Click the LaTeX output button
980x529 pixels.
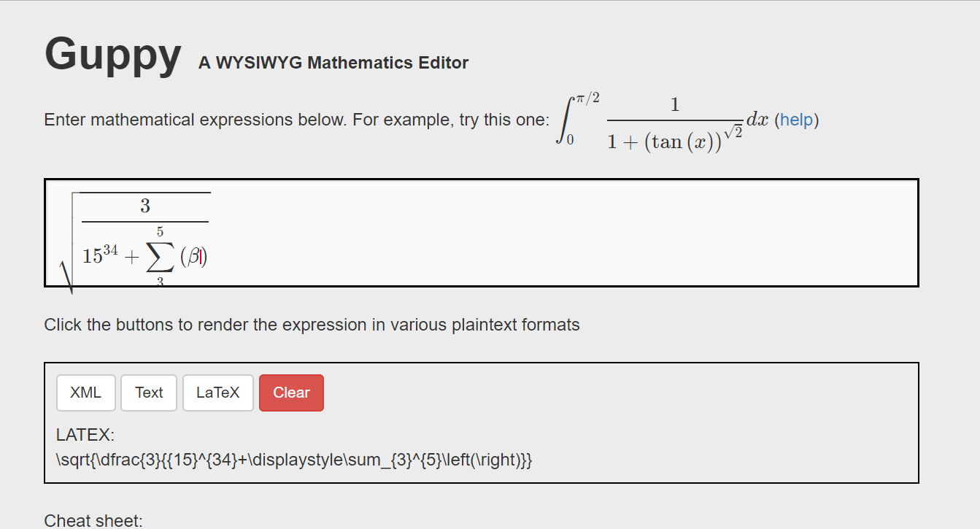tap(217, 393)
